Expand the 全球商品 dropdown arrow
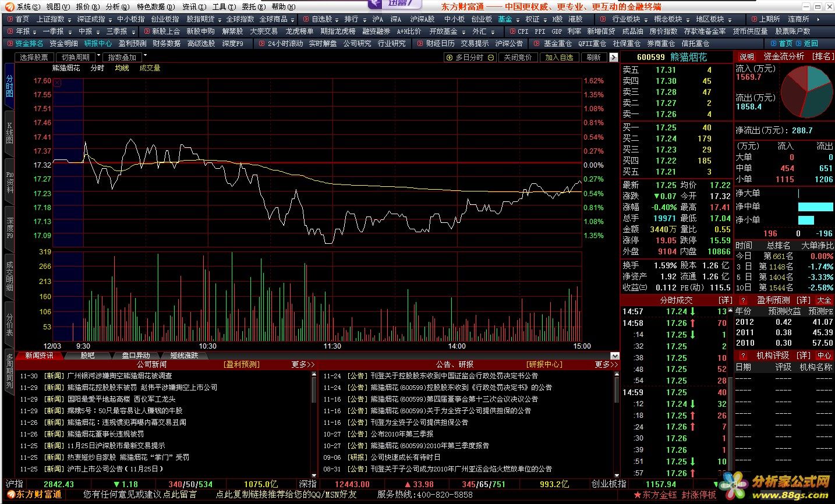Image resolution: width=835 pixels, height=504 pixels. pyautogui.click(x=292, y=19)
